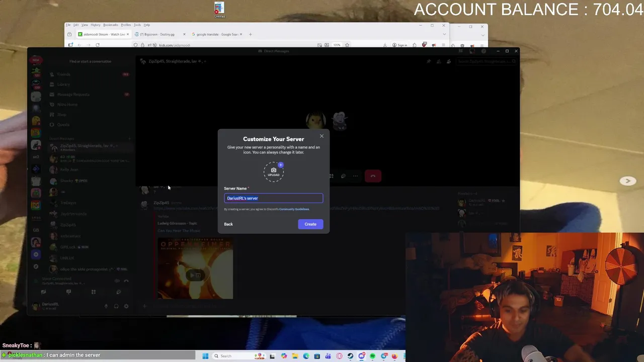Open browser History menu
This screenshot has width=644, height=362.
coord(96,25)
